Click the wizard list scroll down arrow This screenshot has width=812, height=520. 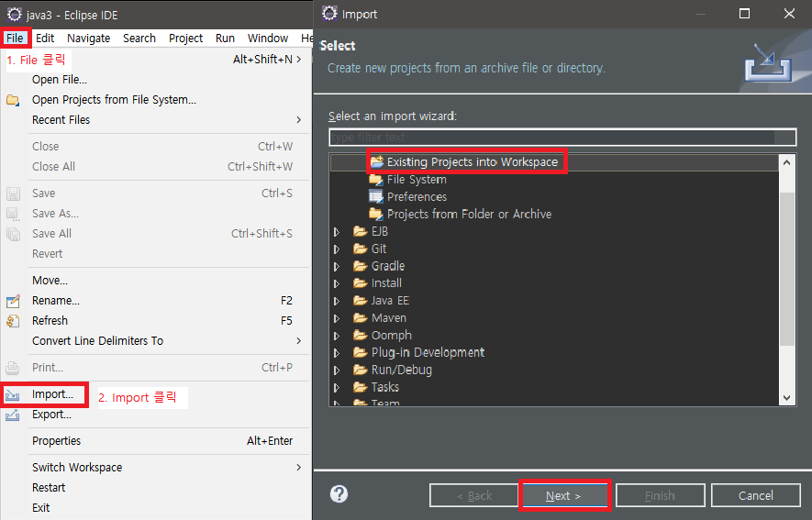(x=786, y=398)
